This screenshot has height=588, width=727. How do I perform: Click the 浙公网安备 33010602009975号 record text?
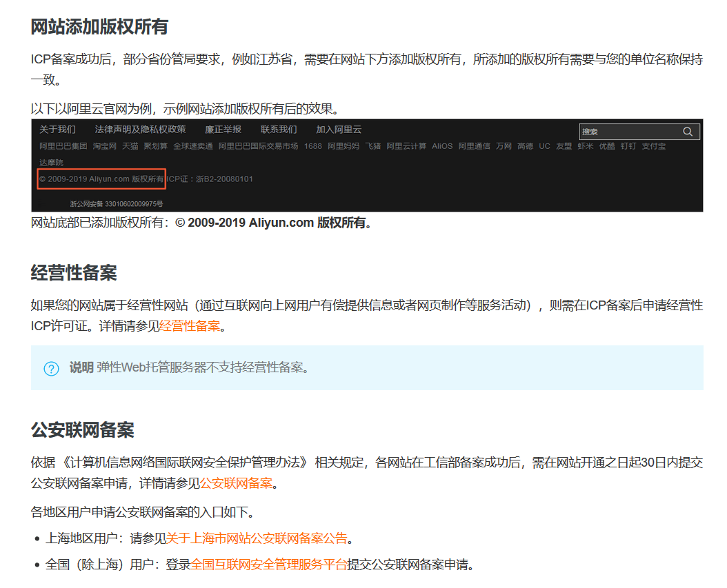point(117,204)
